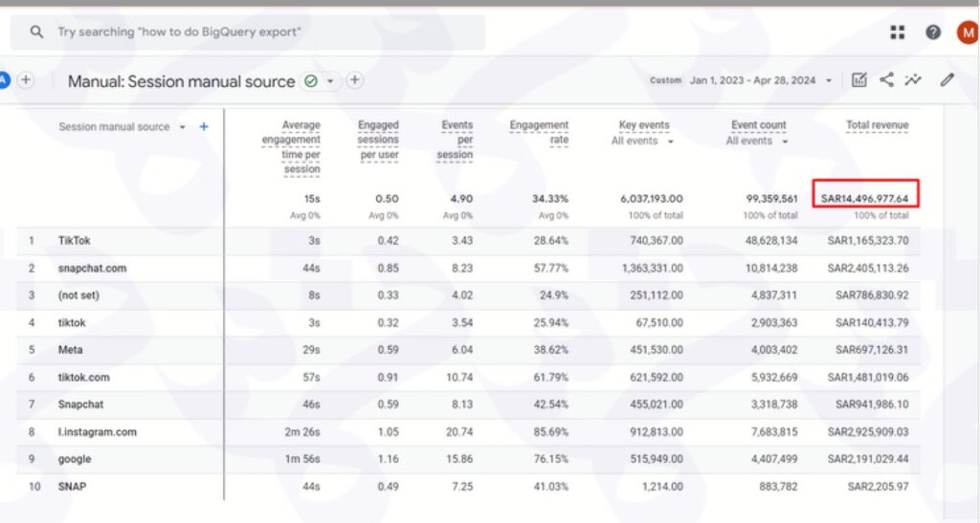The width and height of the screenshot is (980, 523).
Task: Select the Snapchat source row
Action: [x=469, y=404]
